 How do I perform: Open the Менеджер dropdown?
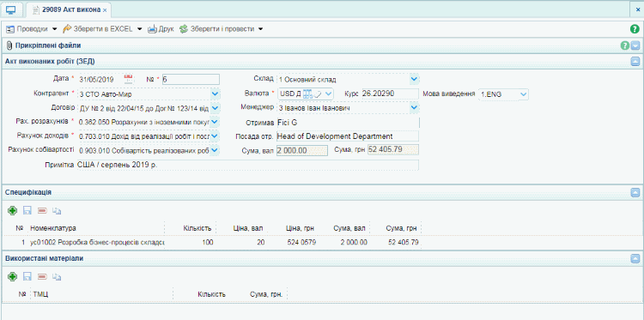click(x=415, y=108)
